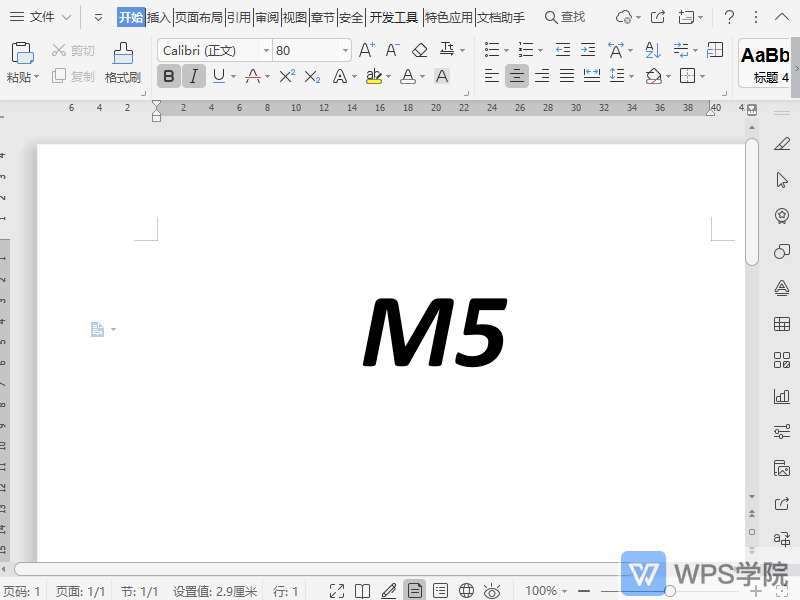Open table tool in right sidebar

tap(782, 324)
